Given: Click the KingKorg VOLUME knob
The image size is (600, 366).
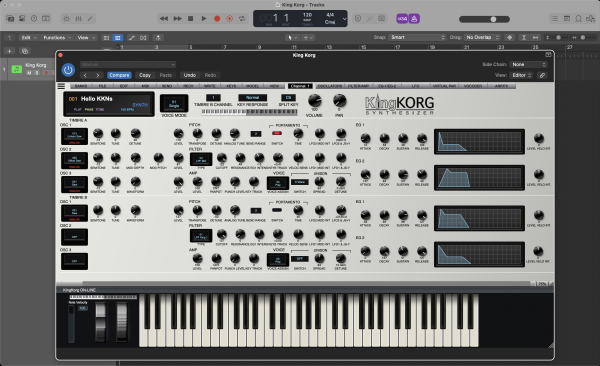Looking at the screenshot, I should point(315,101).
